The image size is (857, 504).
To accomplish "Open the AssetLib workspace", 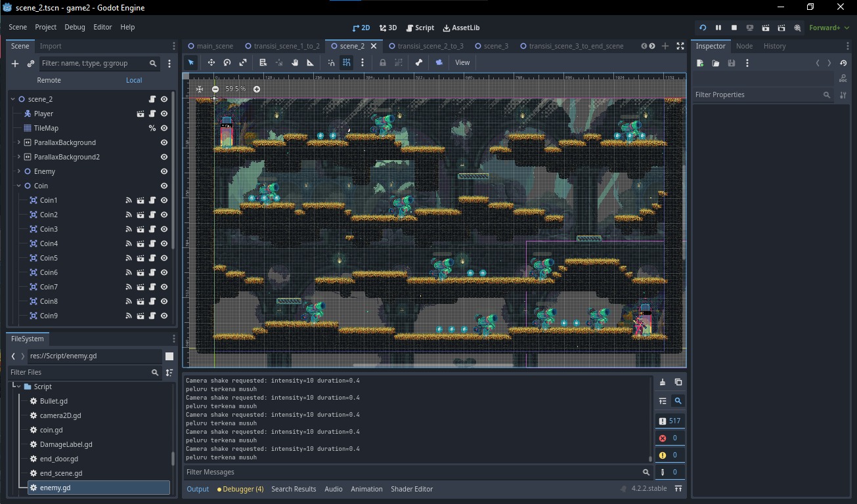I will [461, 28].
